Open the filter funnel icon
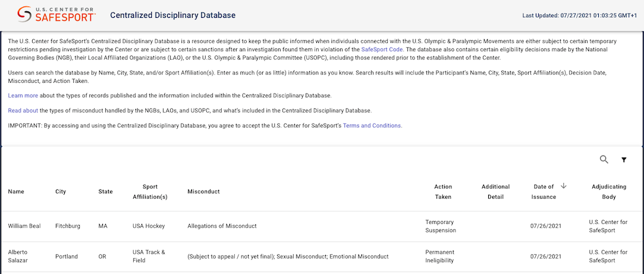The image size is (644, 274). 624,160
